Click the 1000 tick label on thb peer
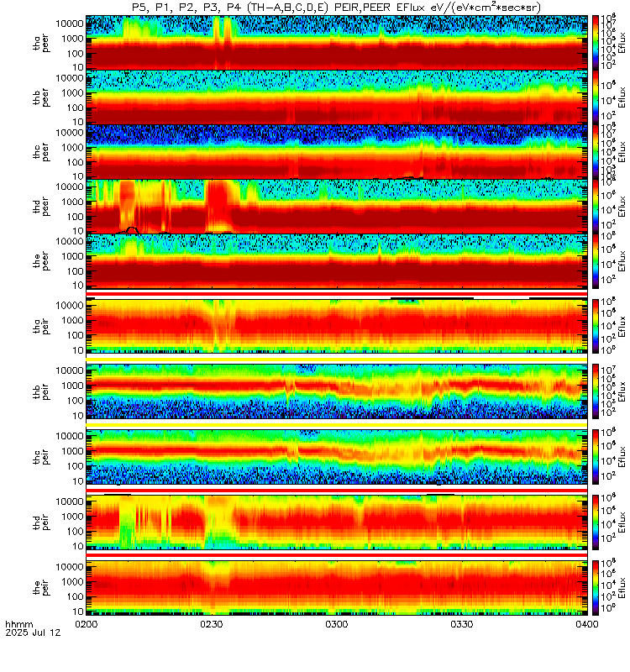This screenshot has height=672, width=630. tap(72, 93)
